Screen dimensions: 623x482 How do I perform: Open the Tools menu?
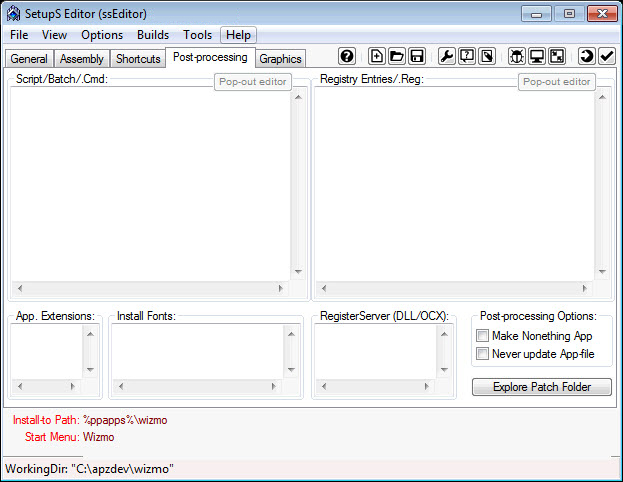(197, 35)
